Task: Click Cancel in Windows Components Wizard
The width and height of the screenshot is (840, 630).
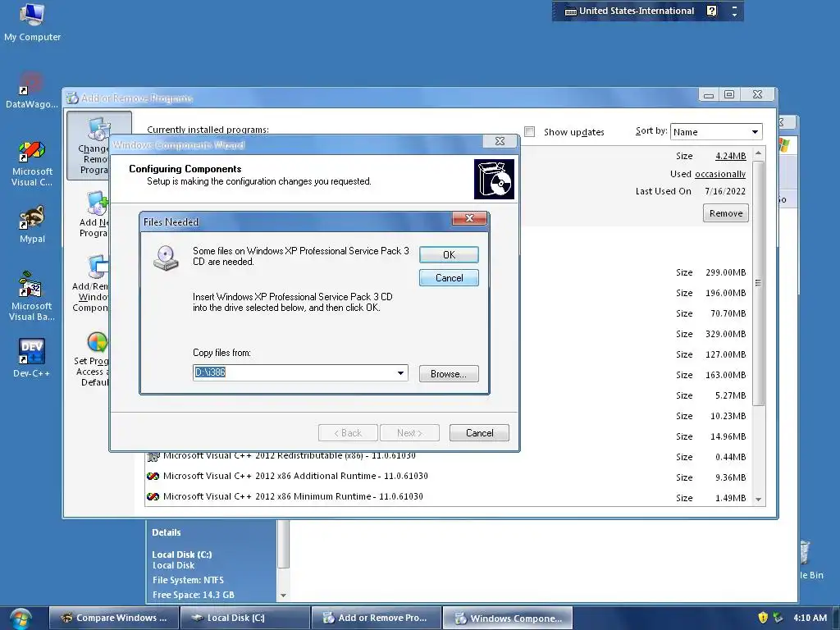Action: 479,433
